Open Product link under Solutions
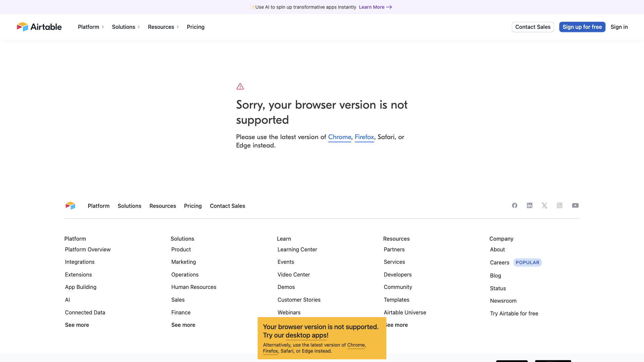This screenshot has width=644, height=362. coord(181,249)
